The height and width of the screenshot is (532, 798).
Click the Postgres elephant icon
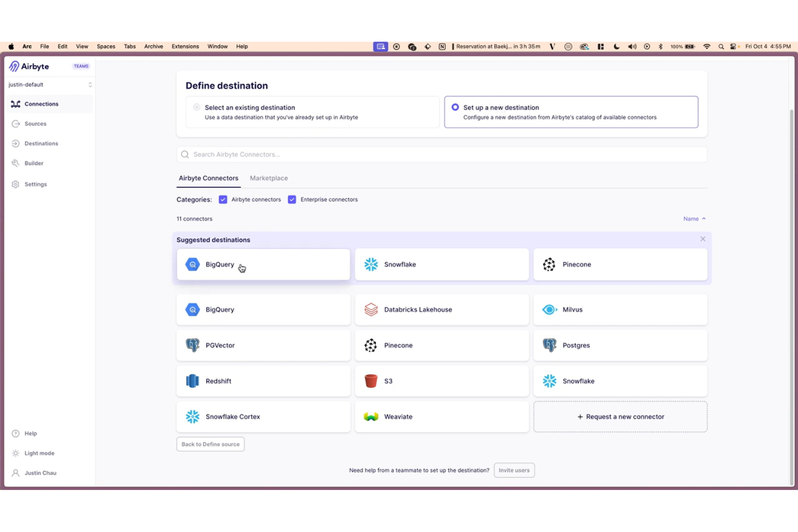pyautogui.click(x=549, y=345)
